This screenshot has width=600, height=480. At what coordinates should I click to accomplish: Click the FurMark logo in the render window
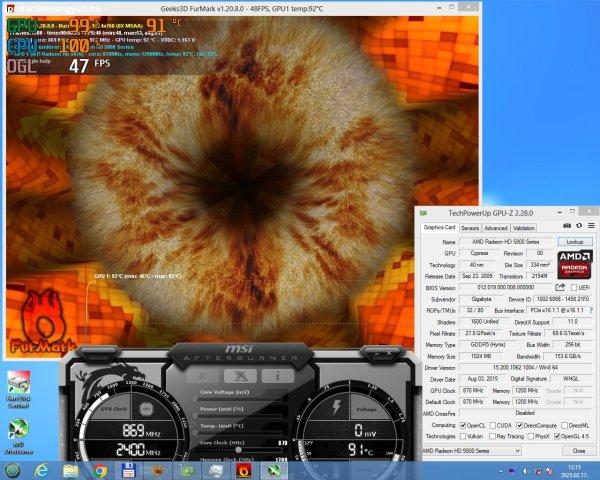coord(41,322)
